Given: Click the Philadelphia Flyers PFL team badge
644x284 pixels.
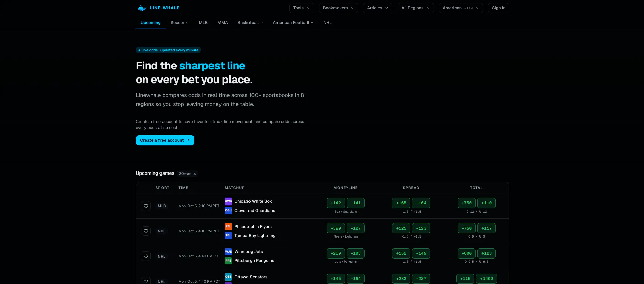Looking at the screenshot, I should (228, 226).
